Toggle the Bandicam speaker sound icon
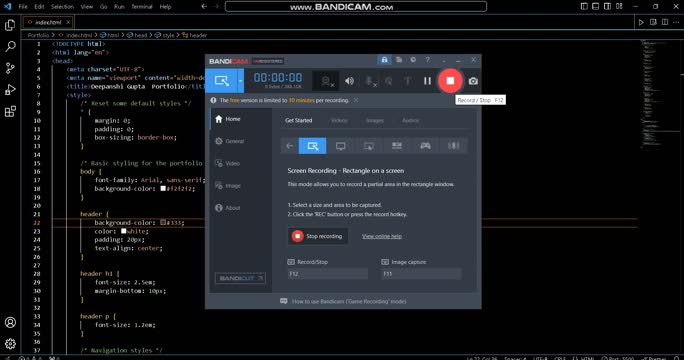The width and height of the screenshot is (684, 360). (x=349, y=81)
